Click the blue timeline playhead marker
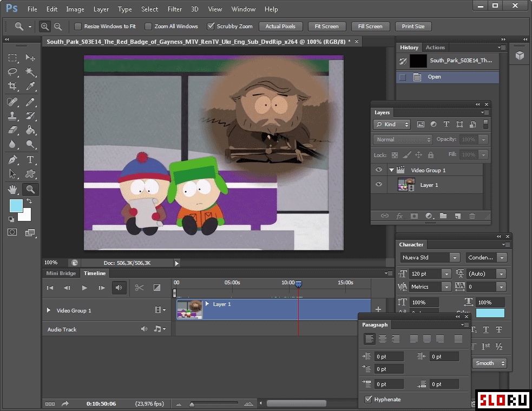 298,283
